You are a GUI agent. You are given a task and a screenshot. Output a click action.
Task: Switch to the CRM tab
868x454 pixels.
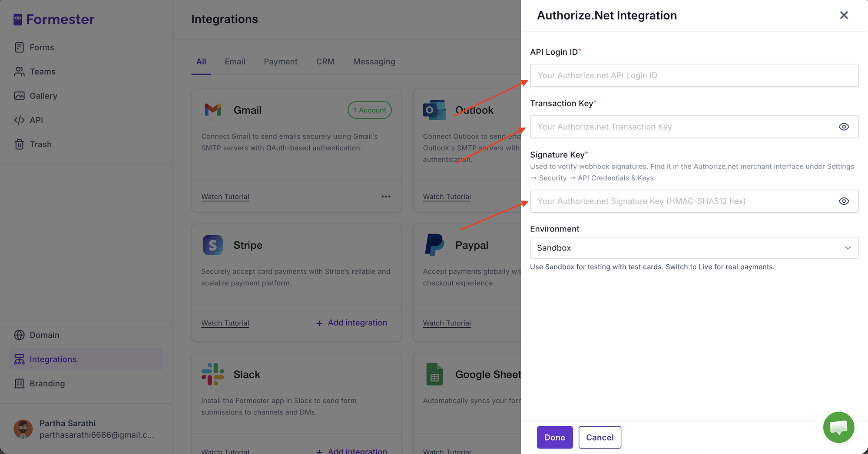click(x=325, y=62)
